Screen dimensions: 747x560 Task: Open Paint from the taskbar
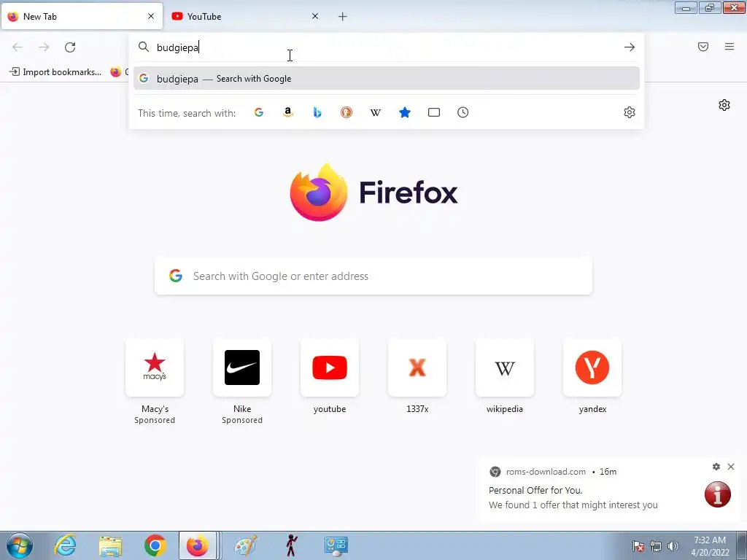point(246,545)
